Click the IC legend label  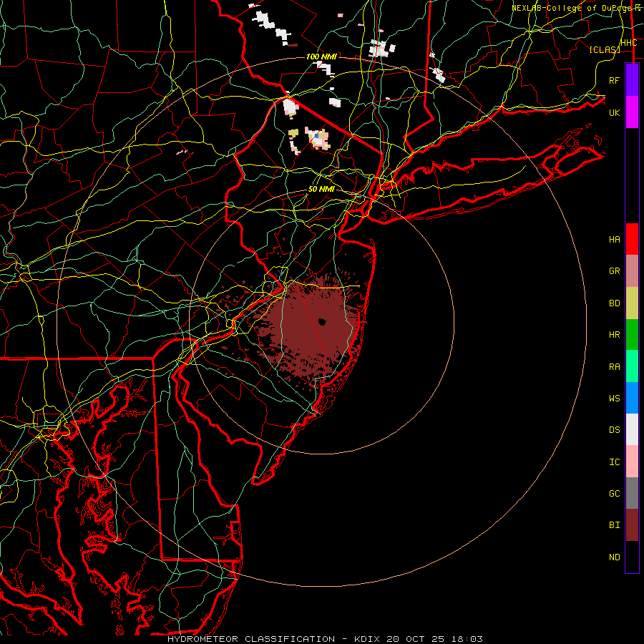tap(615, 462)
